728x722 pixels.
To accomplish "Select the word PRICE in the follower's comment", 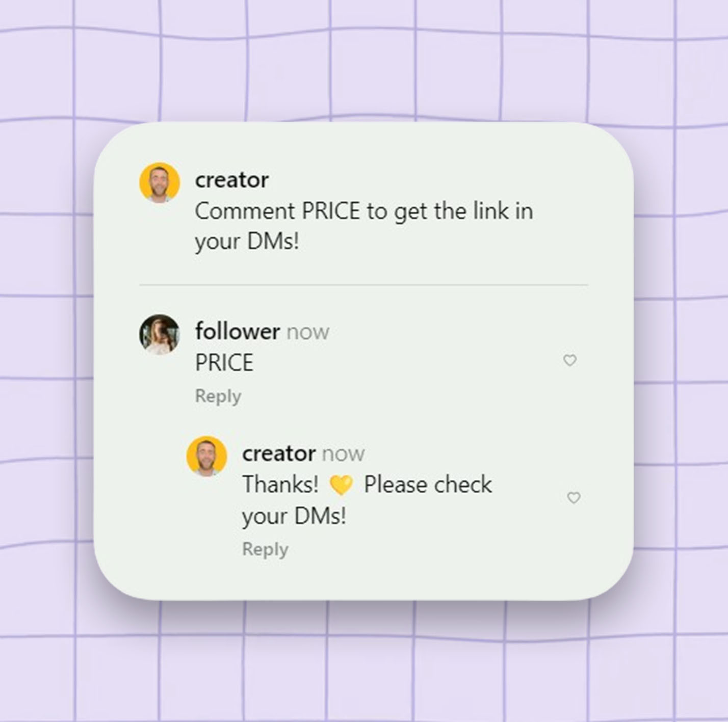I will pyautogui.click(x=224, y=362).
